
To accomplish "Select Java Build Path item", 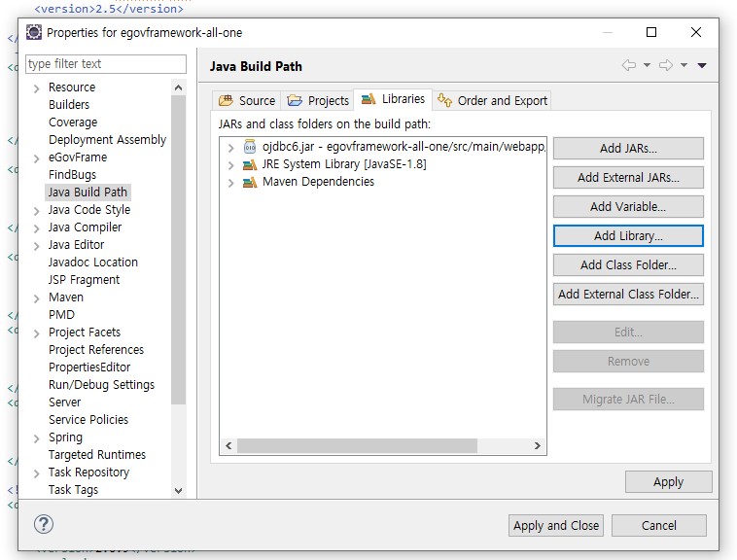I will coord(88,192).
